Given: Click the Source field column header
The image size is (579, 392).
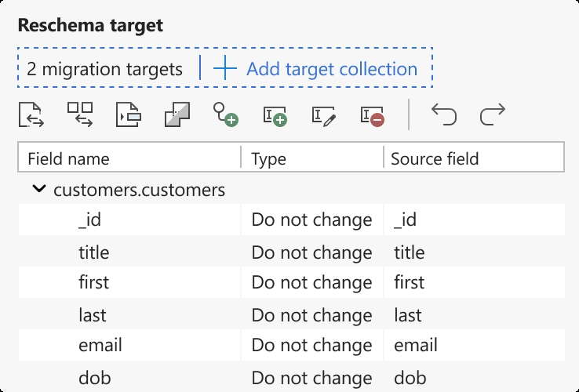Looking at the screenshot, I should (474, 158).
